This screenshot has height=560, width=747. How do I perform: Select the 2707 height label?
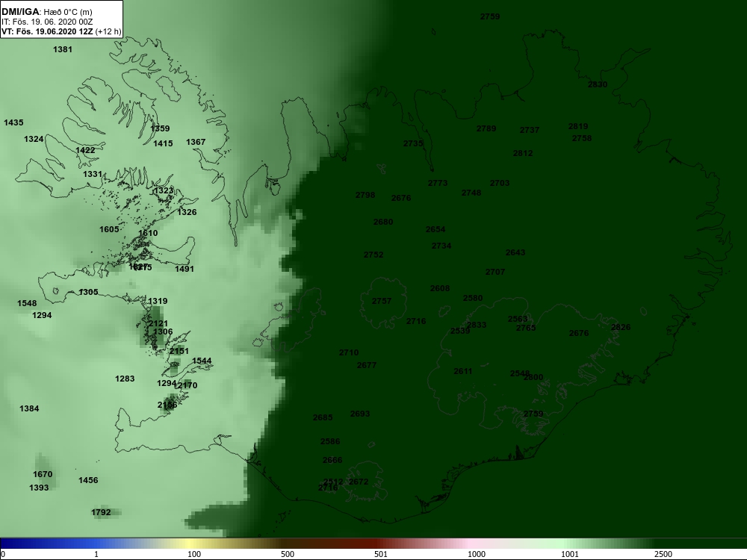coord(495,272)
